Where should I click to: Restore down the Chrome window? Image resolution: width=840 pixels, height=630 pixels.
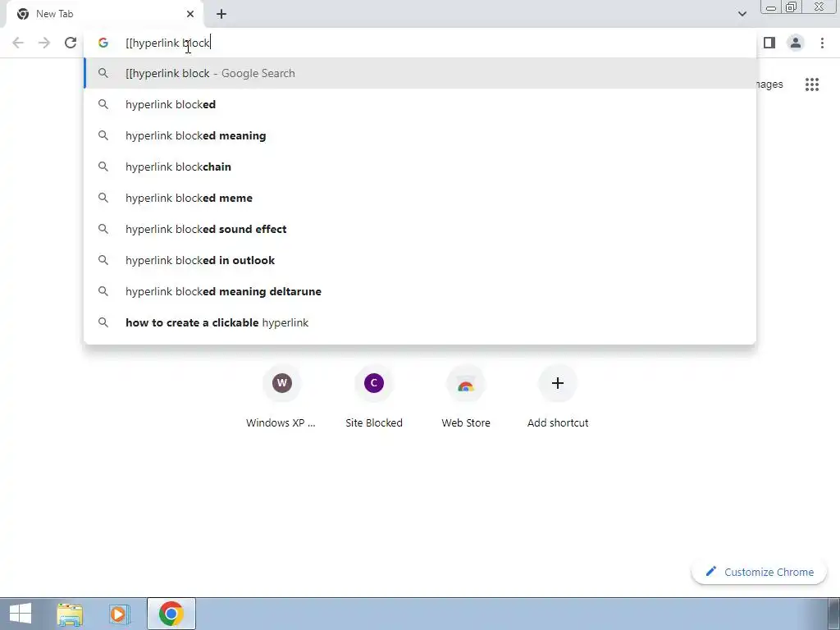point(791,7)
